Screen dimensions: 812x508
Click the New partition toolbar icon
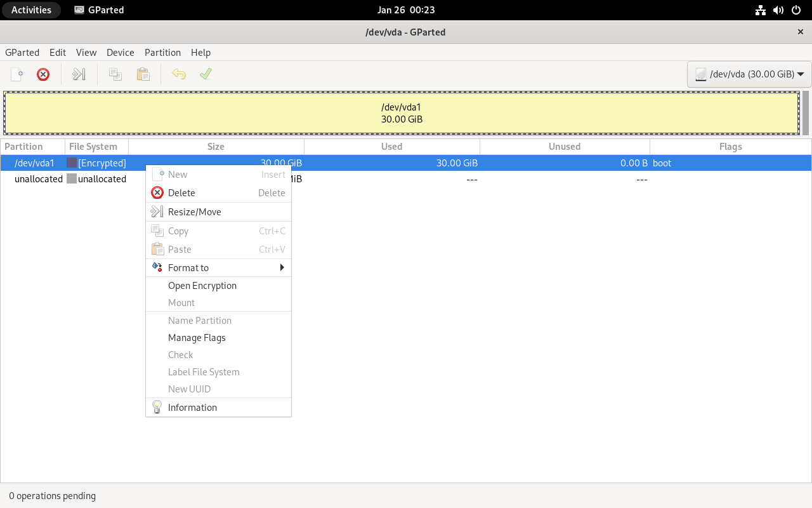click(x=17, y=74)
